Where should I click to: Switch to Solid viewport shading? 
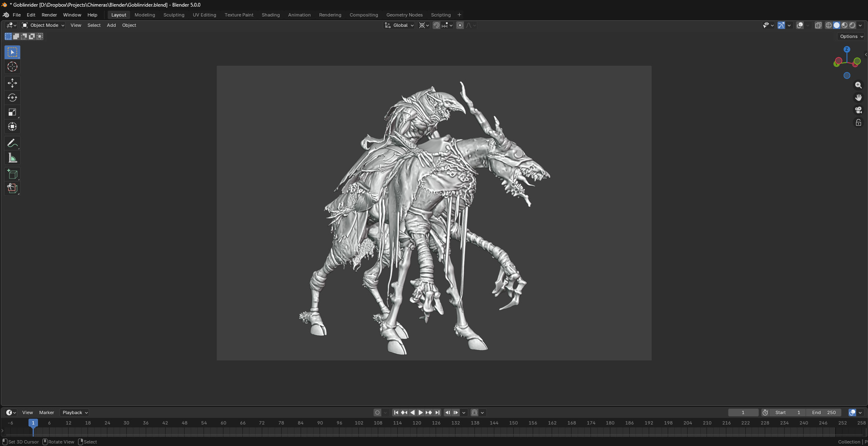click(x=837, y=26)
